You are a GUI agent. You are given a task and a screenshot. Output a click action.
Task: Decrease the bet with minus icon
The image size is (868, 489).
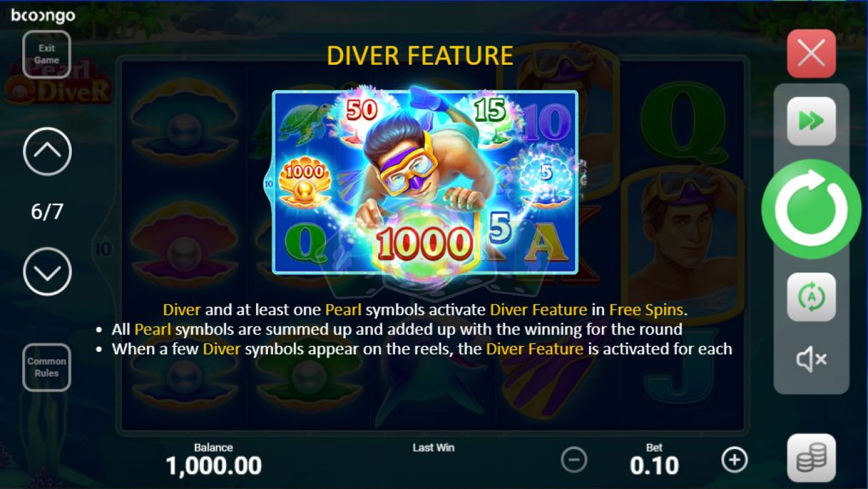[x=574, y=459]
